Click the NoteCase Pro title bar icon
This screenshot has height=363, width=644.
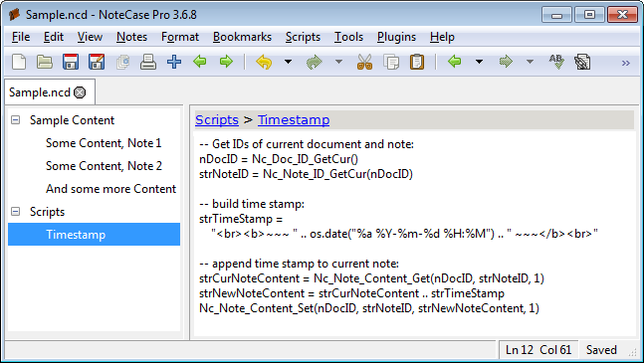click(14, 14)
